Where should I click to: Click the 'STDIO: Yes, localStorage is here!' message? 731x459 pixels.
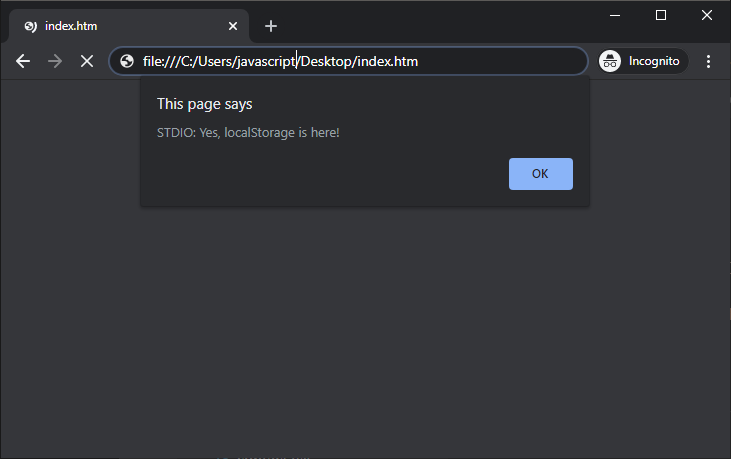(x=248, y=133)
